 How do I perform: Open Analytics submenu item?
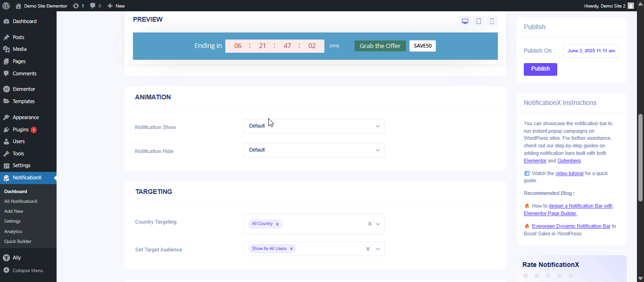point(13,231)
